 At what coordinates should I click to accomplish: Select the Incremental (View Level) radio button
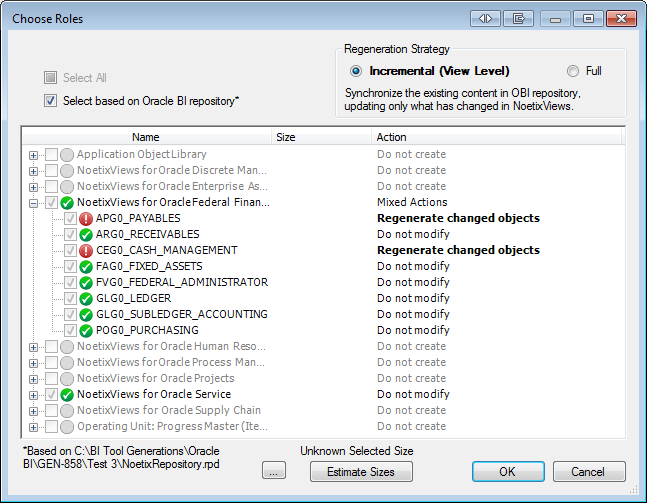[x=356, y=71]
